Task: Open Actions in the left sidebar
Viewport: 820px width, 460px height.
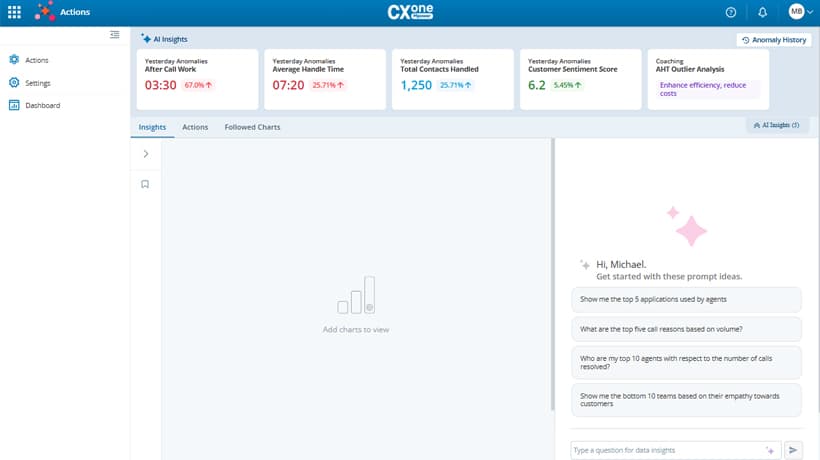Action: pyautogui.click(x=36, y=60)
